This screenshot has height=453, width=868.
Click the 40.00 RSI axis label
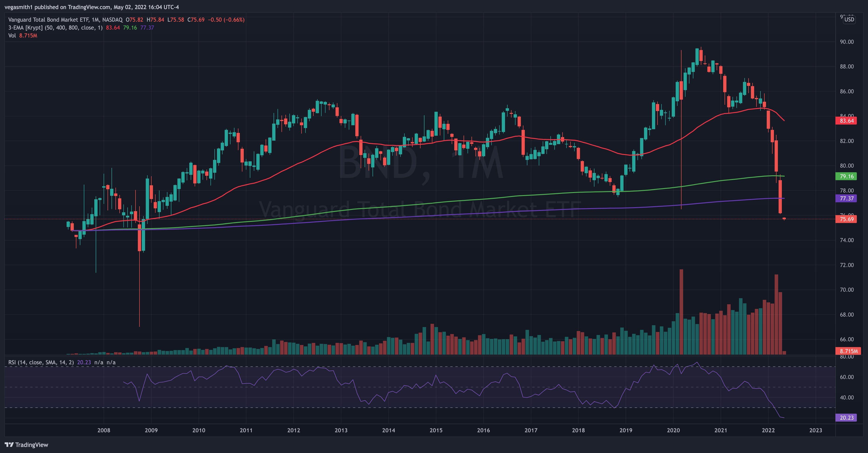point(847,397)
